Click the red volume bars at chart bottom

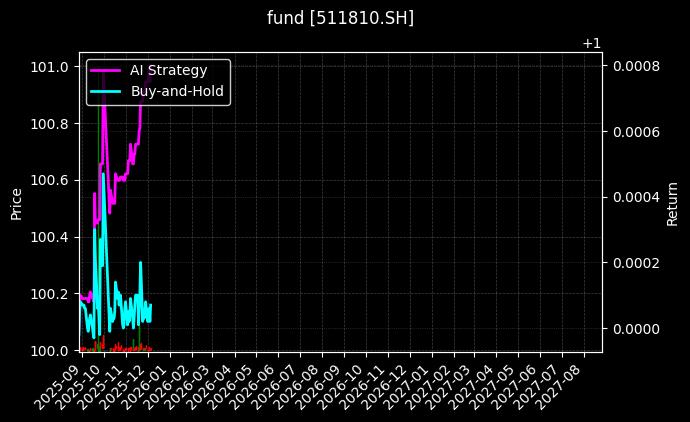click(116, 347)
